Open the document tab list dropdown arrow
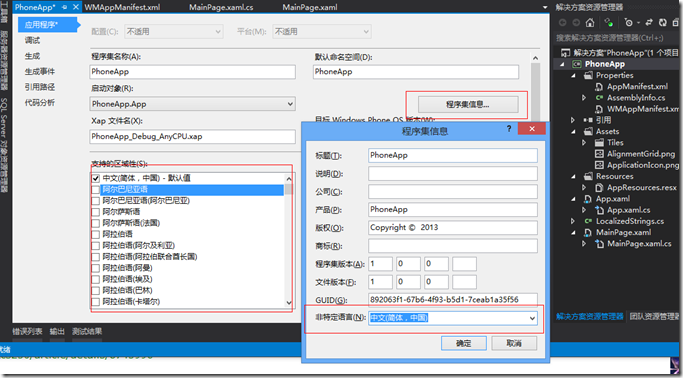This screenshot has height=378, width=683. click(545, 7)
